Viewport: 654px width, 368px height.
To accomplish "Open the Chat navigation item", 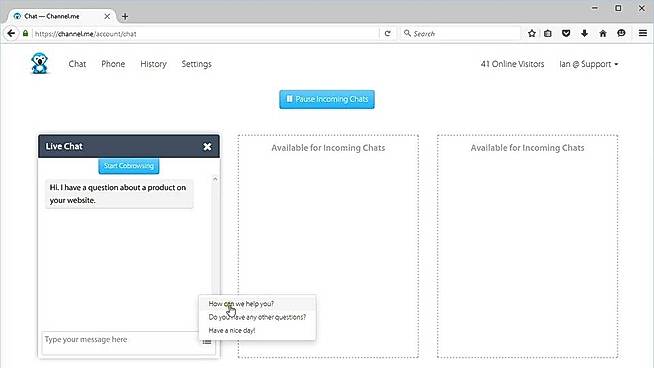I will coord(77,64).
